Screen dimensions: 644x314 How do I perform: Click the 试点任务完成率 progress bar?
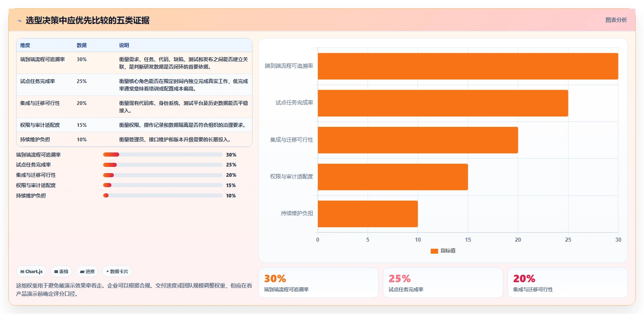pyautogui.click(x=163, y=165)
